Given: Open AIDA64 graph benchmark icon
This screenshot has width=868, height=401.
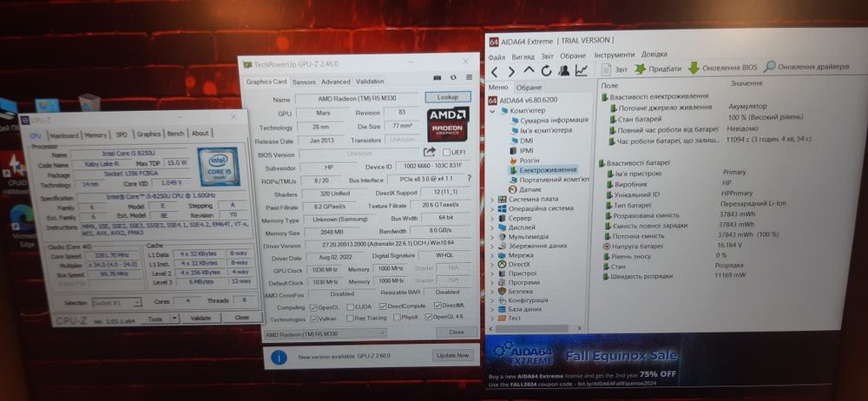Looking at the screenshot, I should coord(582,70).
